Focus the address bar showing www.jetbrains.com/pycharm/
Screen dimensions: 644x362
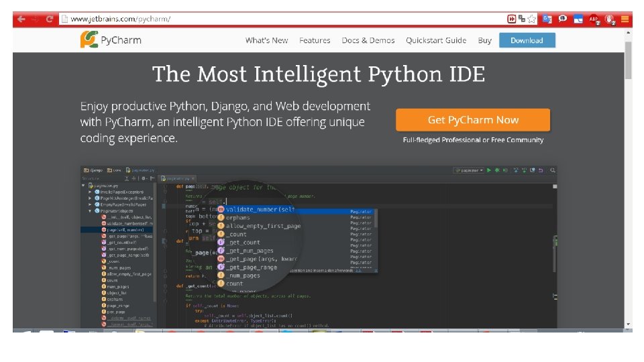click(x=283, y=19)
